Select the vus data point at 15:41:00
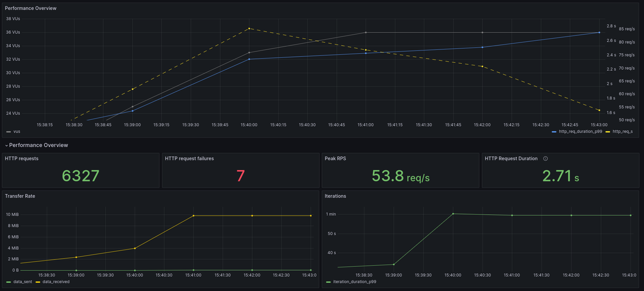 tap(365, 32)
